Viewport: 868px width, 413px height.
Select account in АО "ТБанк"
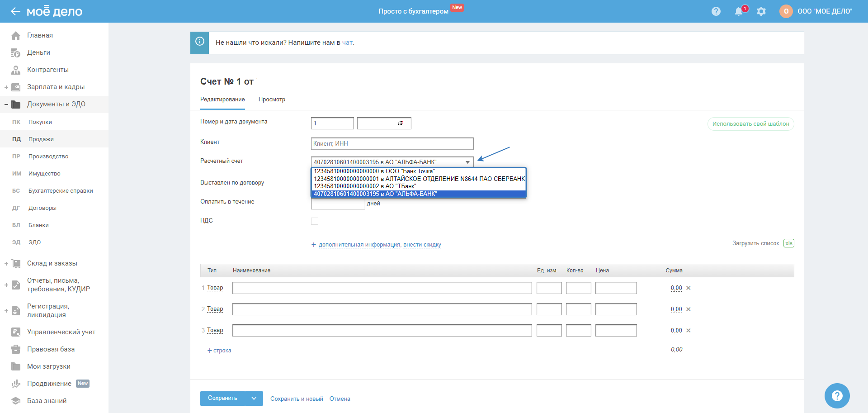point(419,186)
